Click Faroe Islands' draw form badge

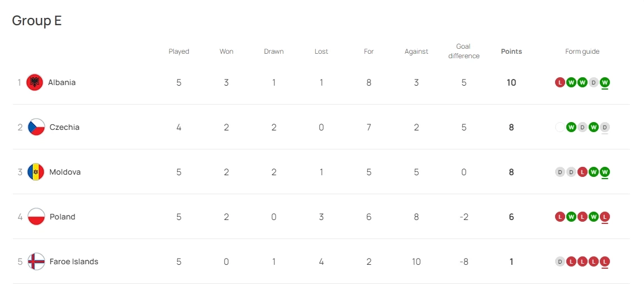tap(560, 261)
